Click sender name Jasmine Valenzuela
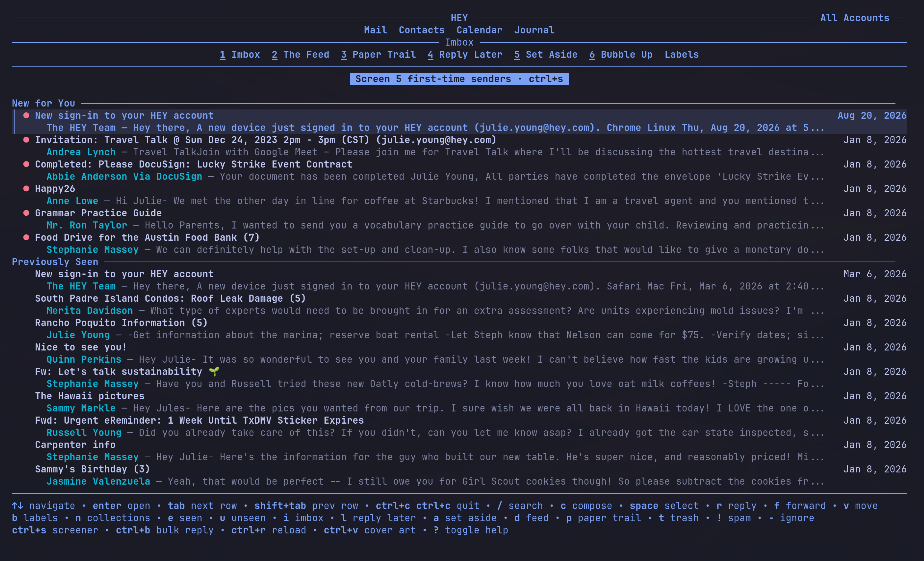 point(98,481)
